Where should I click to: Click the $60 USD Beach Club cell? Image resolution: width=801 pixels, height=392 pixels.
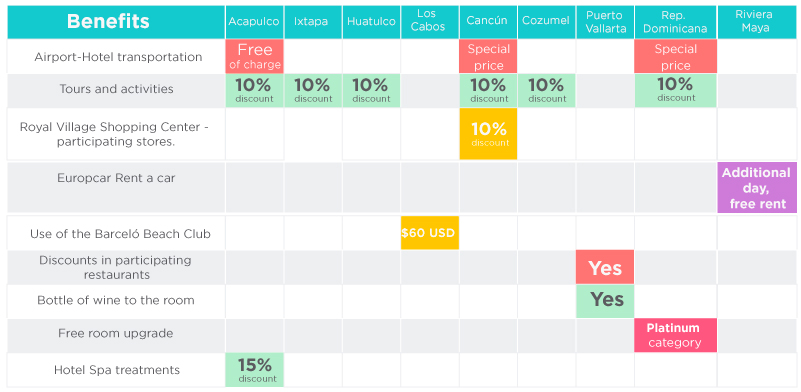click(430, 233)
